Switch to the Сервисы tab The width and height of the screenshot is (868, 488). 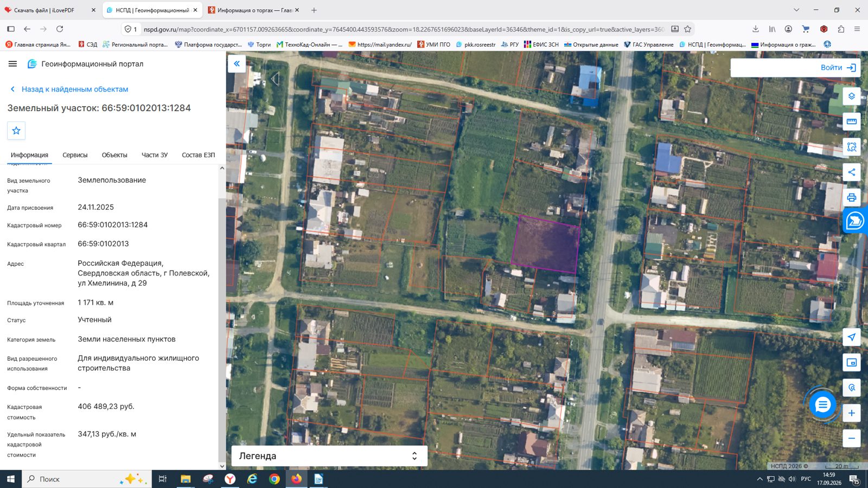(x=75, y=155)
